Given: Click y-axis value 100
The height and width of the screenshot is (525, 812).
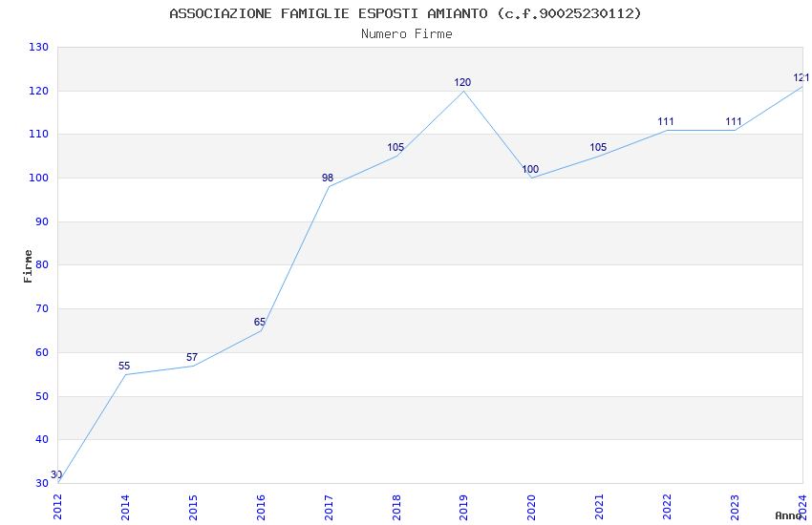Looking at the screenshot, I should pyautogui.click(x=39, y=178).
